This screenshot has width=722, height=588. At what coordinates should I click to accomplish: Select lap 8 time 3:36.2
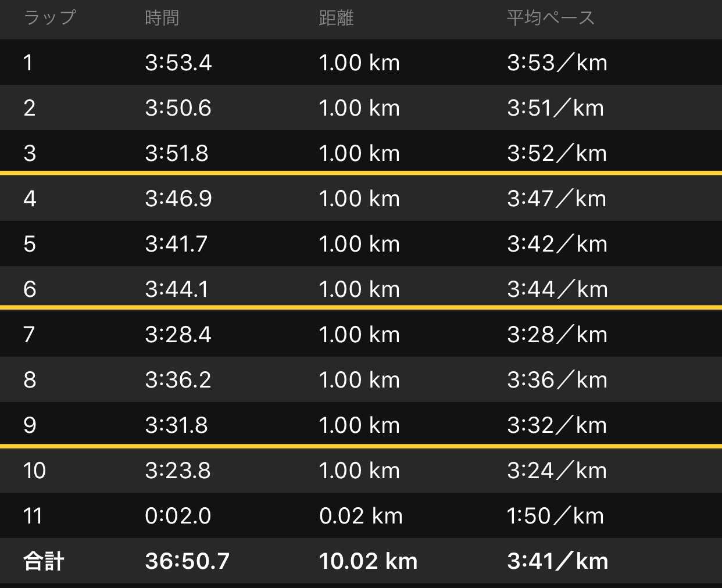point(178,380)
